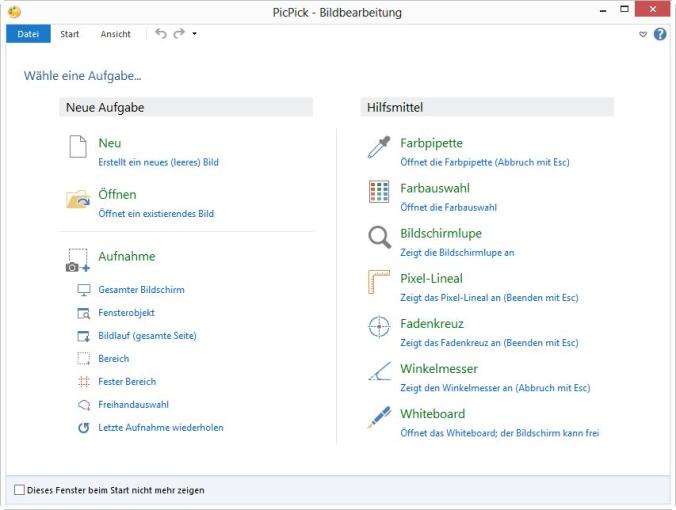Open the Farbauswahl color palette icon

click(x=379, y=191)
